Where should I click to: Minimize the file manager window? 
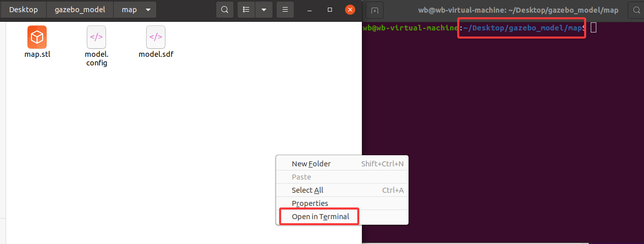[310, 10]
